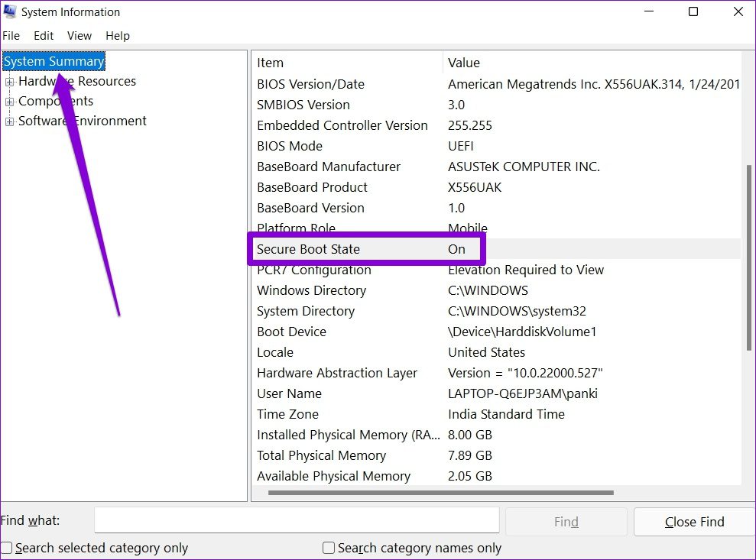Open the View menu
The image size is (756, 560).
pos(79,36)
